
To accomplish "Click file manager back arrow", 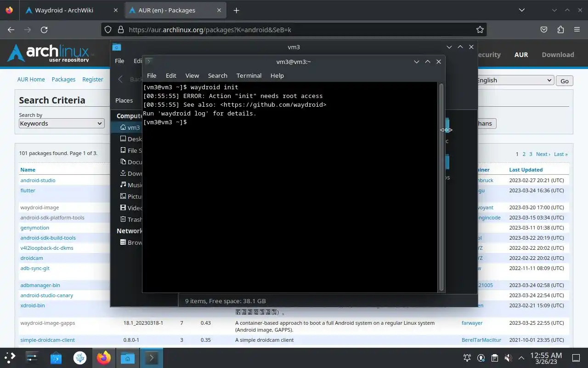I will coord(120,79).
